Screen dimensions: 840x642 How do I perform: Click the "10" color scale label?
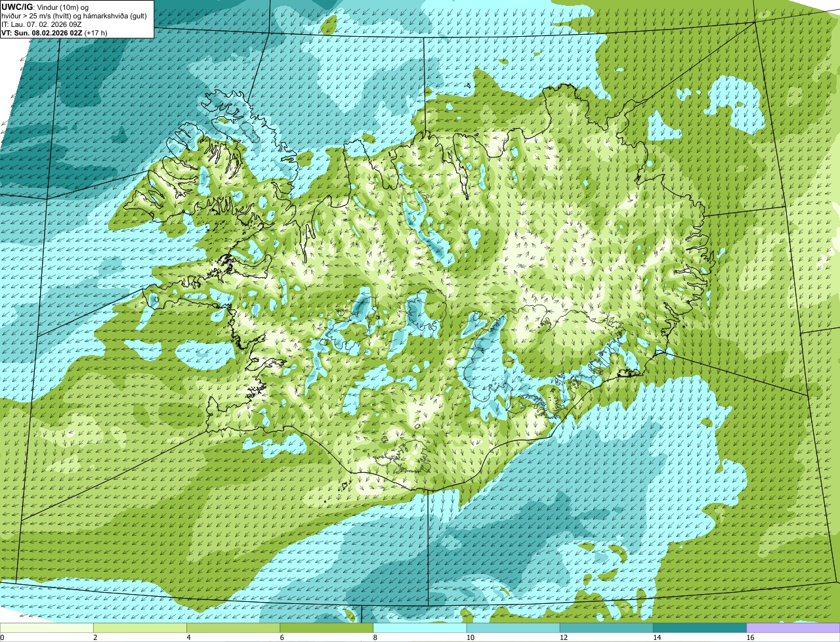[x=471, y=637]
